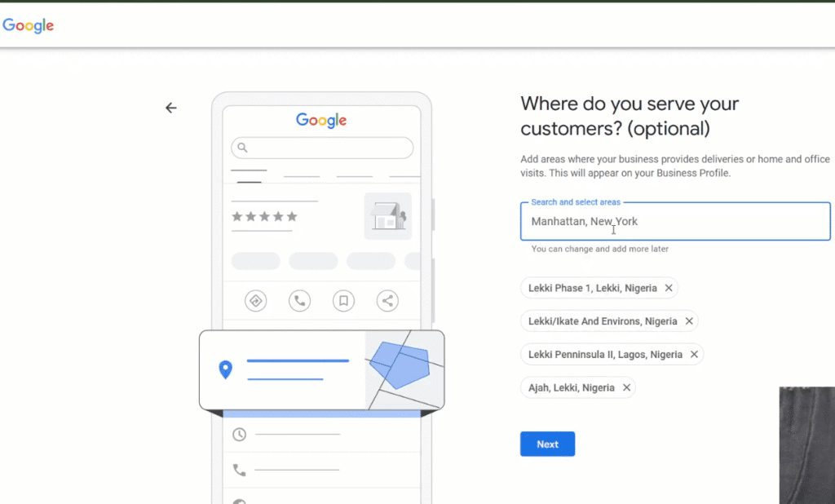
Task: Click the Next button
Action: [x=547, y=444]
